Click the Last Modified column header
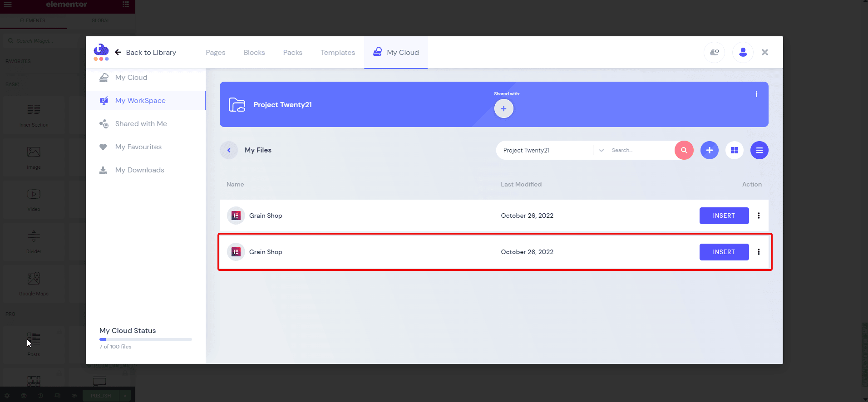This screenshot has width=868, height=402. pyautogui.click(x=521, y=184)
